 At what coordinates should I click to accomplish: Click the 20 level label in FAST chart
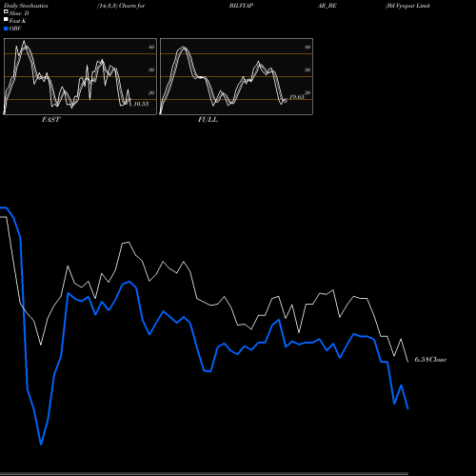pyautogui.click(x=151, y=92)
